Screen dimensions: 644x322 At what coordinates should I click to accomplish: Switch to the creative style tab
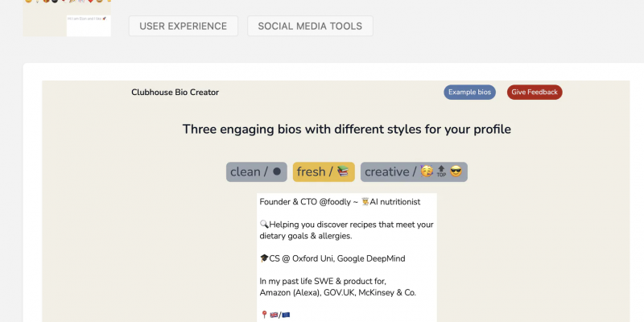tap(414, 171)
